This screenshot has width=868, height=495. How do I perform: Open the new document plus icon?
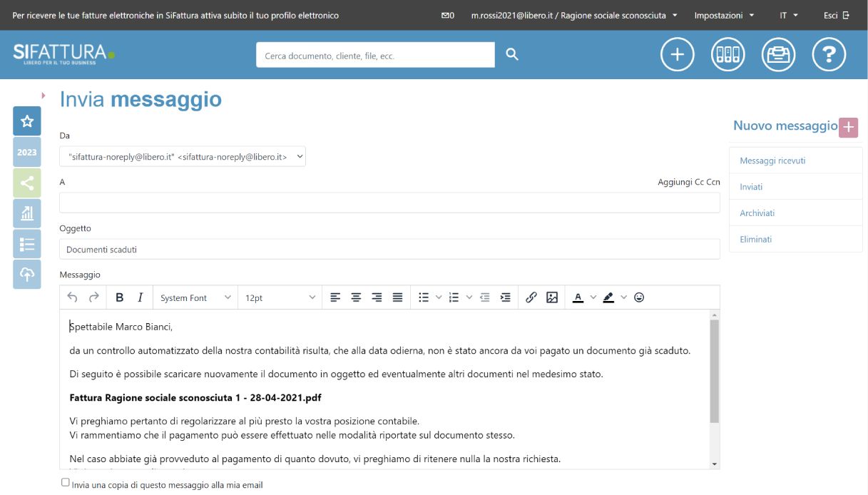coord(678,54)
